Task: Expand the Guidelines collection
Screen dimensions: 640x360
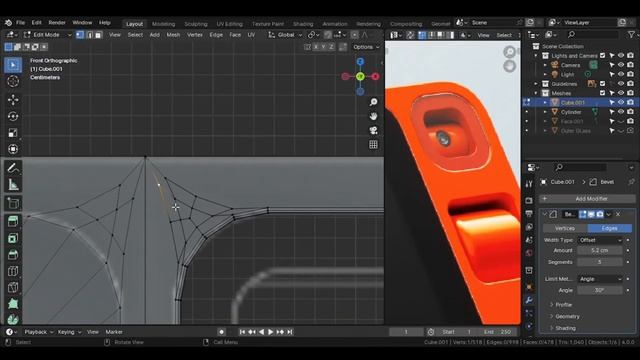Action: click(x=536, y=84)
